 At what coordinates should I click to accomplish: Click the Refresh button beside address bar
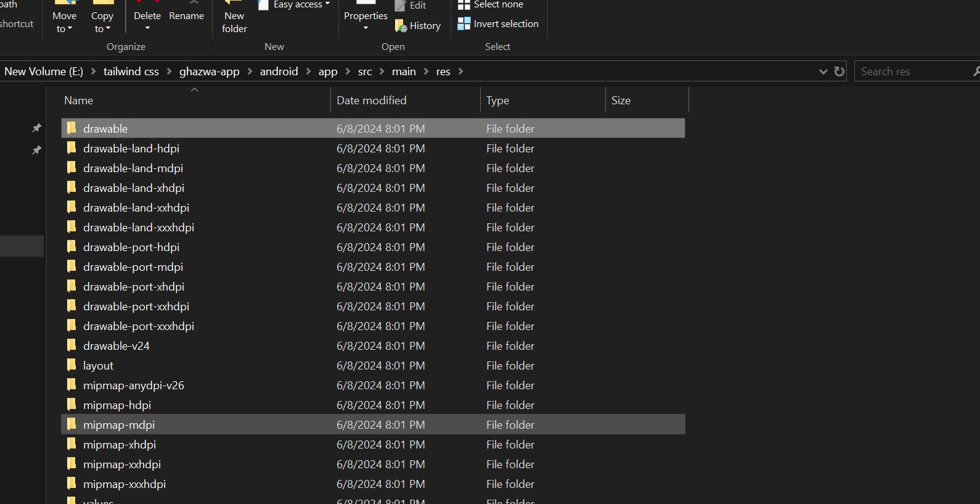[x=839, y=72]
